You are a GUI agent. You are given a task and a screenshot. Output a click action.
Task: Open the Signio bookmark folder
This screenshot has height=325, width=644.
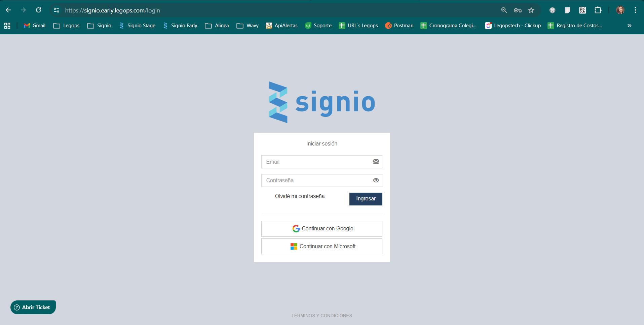99,26
